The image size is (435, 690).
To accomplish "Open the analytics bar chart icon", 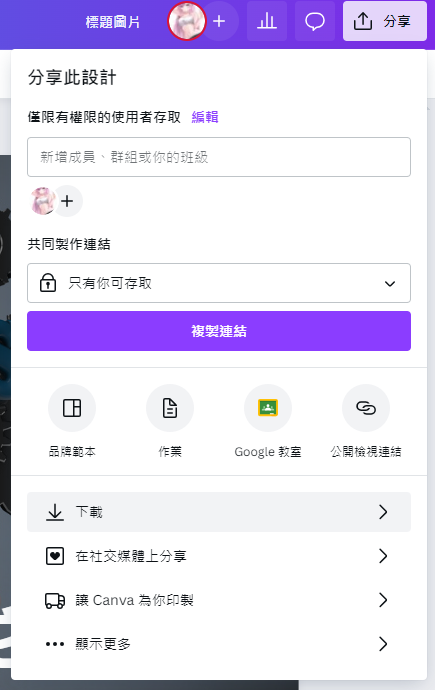I will [x=267, y=21].
